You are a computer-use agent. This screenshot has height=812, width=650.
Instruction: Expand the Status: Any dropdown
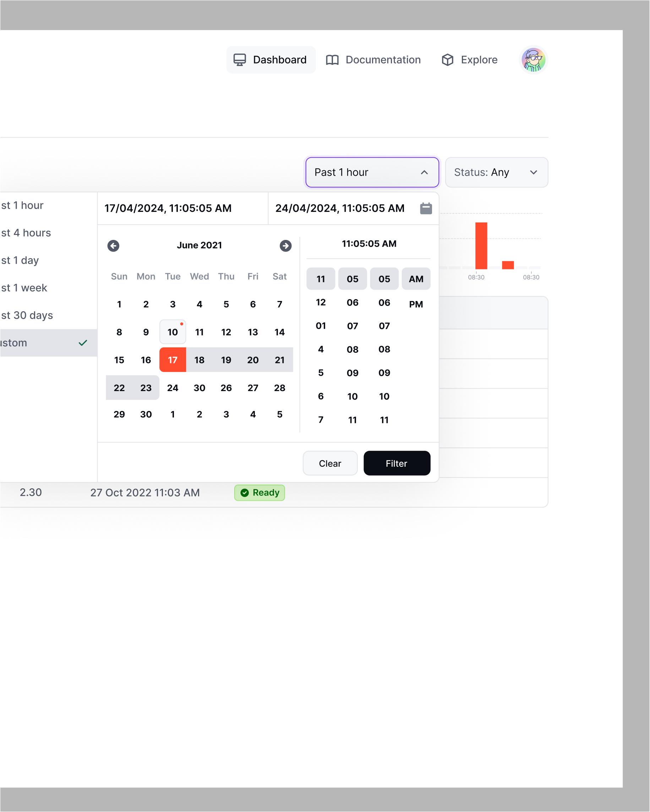(496, 172)
